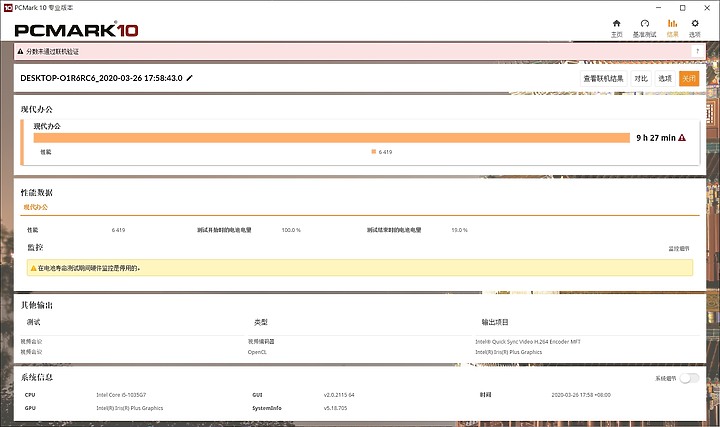Click the 分数未通过联机验证 warning message
This screenshot has height=427, width=720.
click(x=52, y=51)
